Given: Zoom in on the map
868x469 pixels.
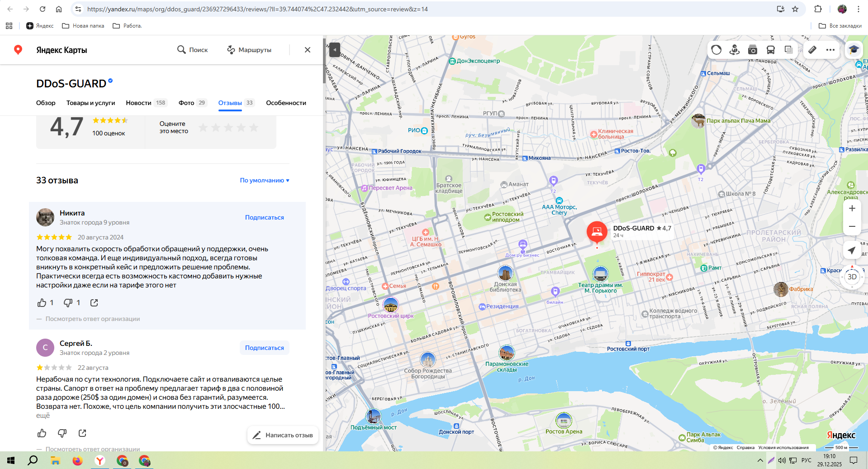Looking at the screenshot, I should [x=852, y=208].
